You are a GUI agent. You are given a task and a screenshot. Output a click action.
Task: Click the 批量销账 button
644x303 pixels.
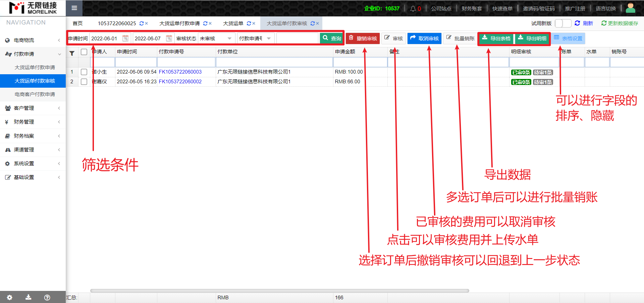[x=461, y=38]
